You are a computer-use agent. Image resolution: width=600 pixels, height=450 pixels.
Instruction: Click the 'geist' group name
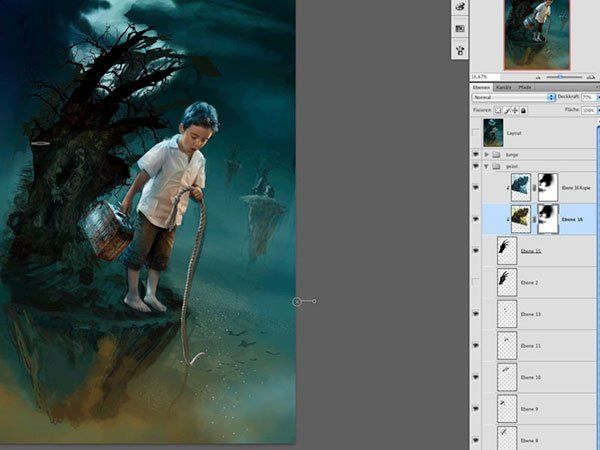coord(512,166)
